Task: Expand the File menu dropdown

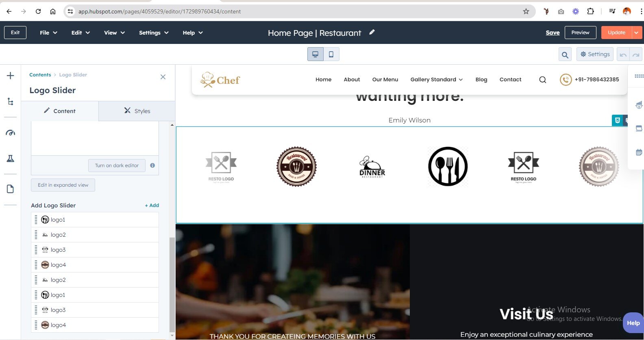Action: pyautogui.click(x=48, y=33)
